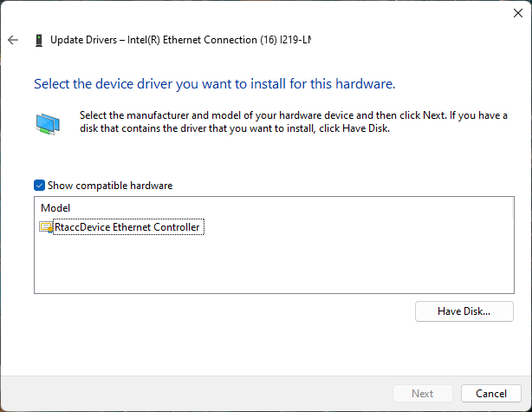Click the Model column header
The image size is (532, 412).
(56, 208)
